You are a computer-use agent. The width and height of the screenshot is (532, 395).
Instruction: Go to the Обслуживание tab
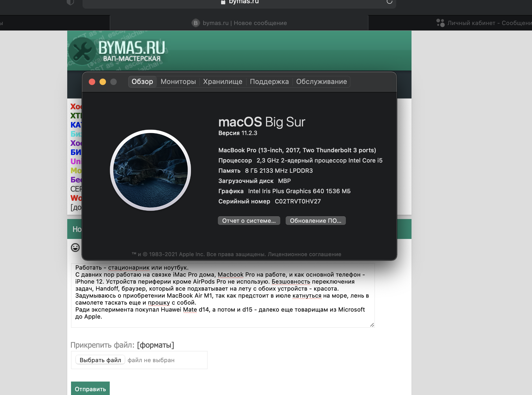(321, 82)
